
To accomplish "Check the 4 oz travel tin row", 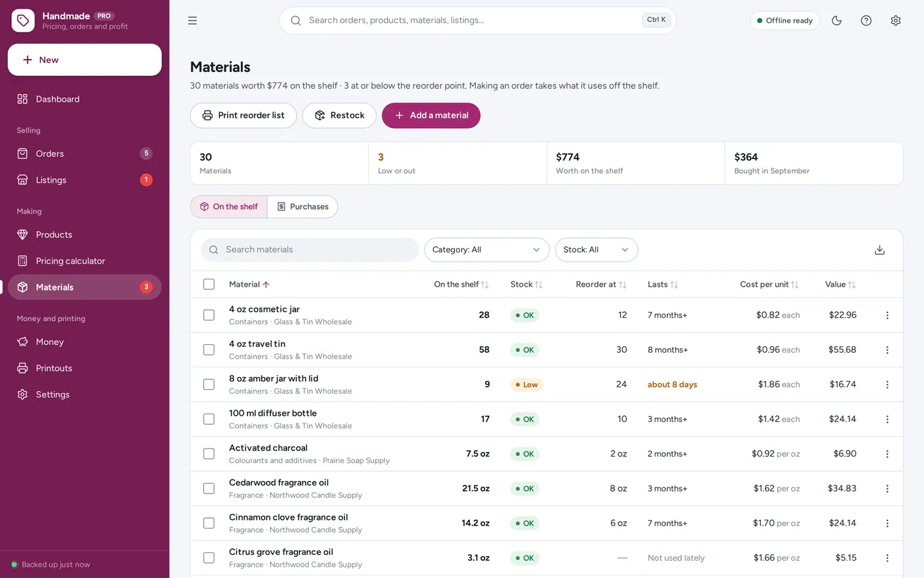I will point(209,349).
